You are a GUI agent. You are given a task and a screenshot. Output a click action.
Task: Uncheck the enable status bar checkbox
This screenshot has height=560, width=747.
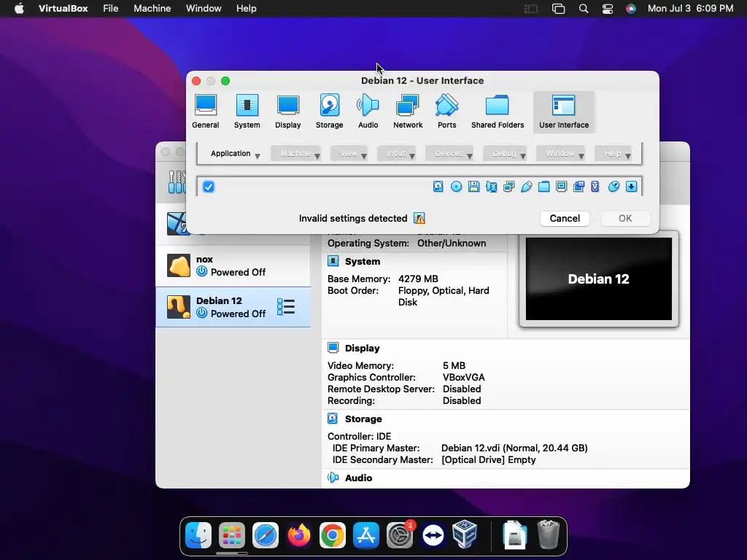[209, 187]
